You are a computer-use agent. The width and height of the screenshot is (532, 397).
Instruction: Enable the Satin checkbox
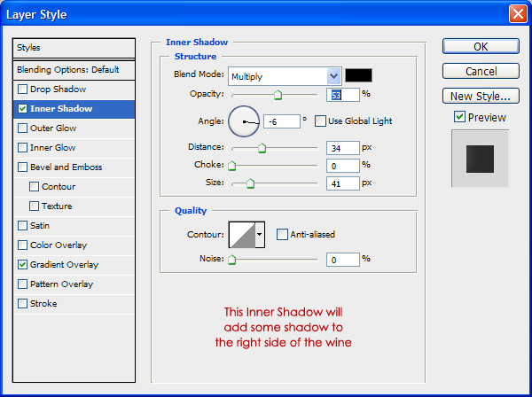22,225
